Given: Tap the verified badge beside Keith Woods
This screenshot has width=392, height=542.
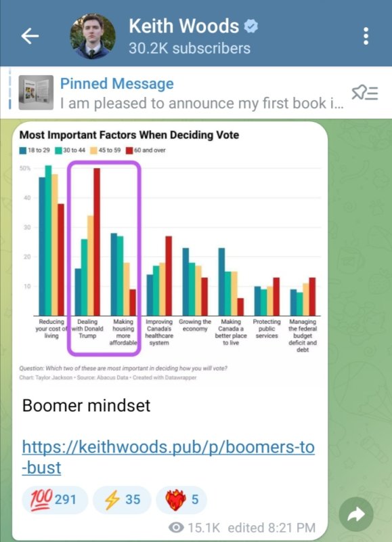Looking at the screenshot, I should (251, 26).
